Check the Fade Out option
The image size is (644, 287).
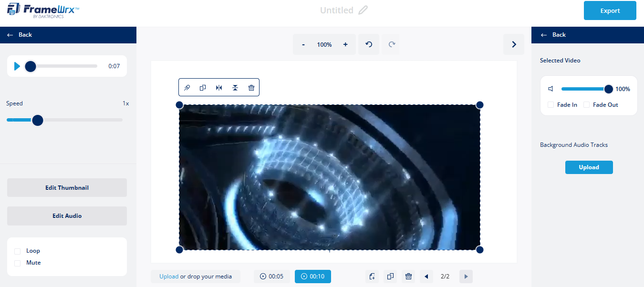pos(586,104)
